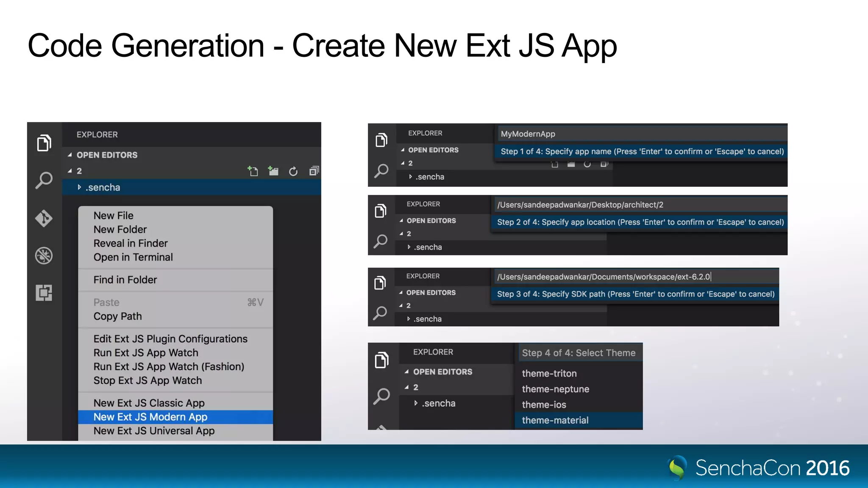Click New File icon in folder 2 header
Image resolution: width=868 pixels, height=488 pixels.
253,171
